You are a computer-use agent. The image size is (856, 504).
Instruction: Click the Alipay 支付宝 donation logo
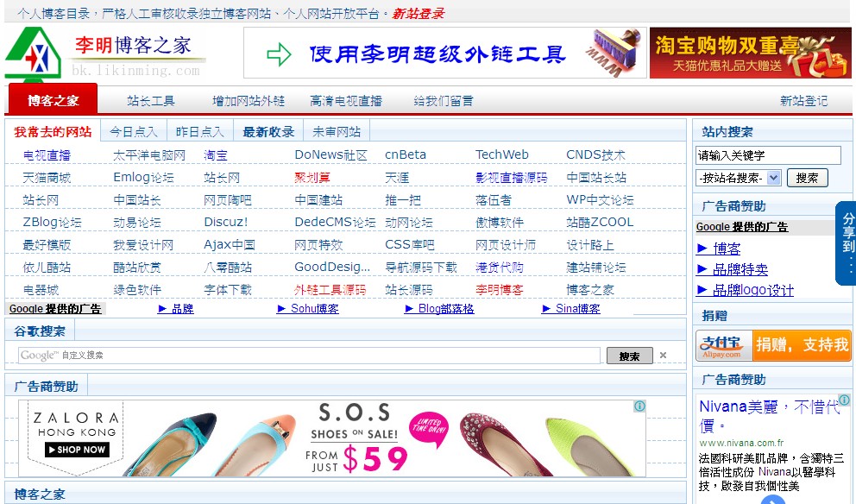pyautogui.click(x=724, y=345)
